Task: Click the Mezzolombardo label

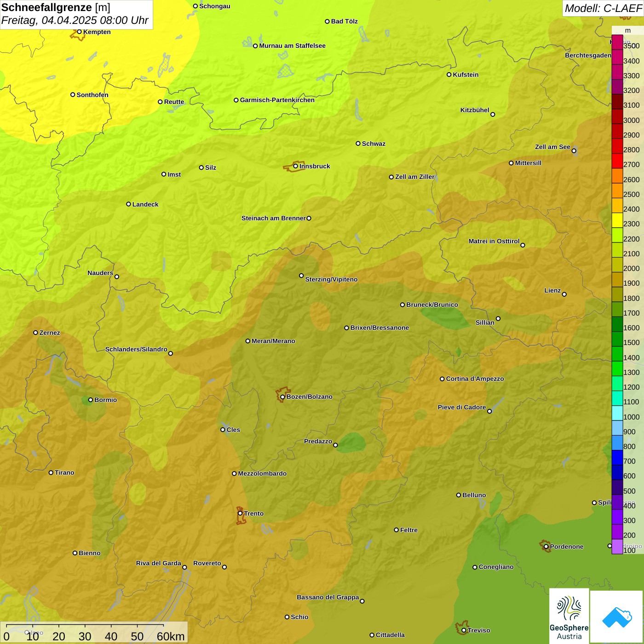Action: coord(263,473)
